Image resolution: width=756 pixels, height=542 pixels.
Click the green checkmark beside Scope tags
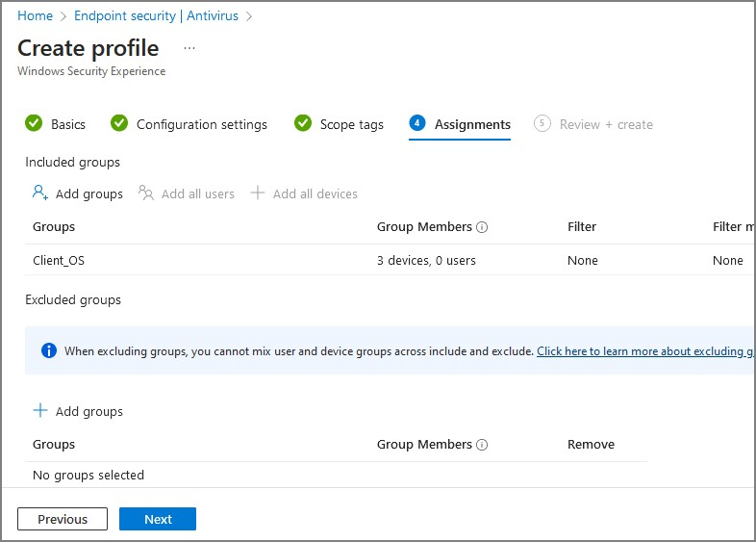pos(303,123)
